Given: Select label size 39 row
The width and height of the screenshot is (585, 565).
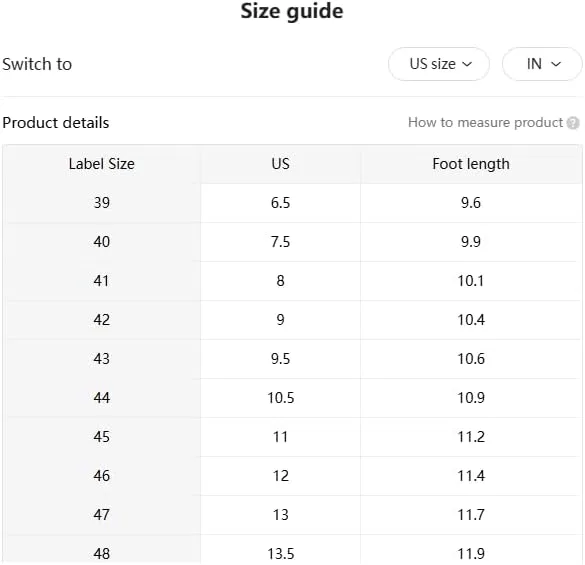Looking at the screenshot, I should pos(292,203).
